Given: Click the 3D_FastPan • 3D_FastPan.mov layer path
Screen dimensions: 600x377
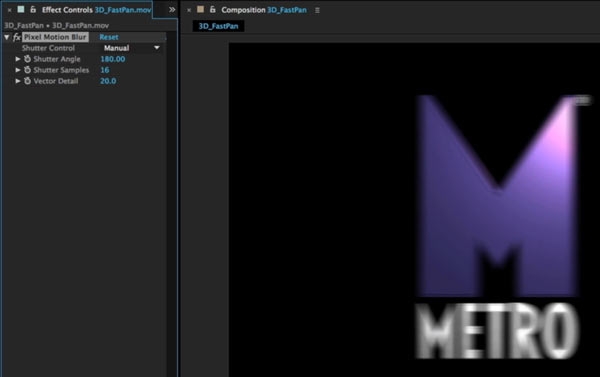Looking at the screenshot, I should tap(57, 26).
